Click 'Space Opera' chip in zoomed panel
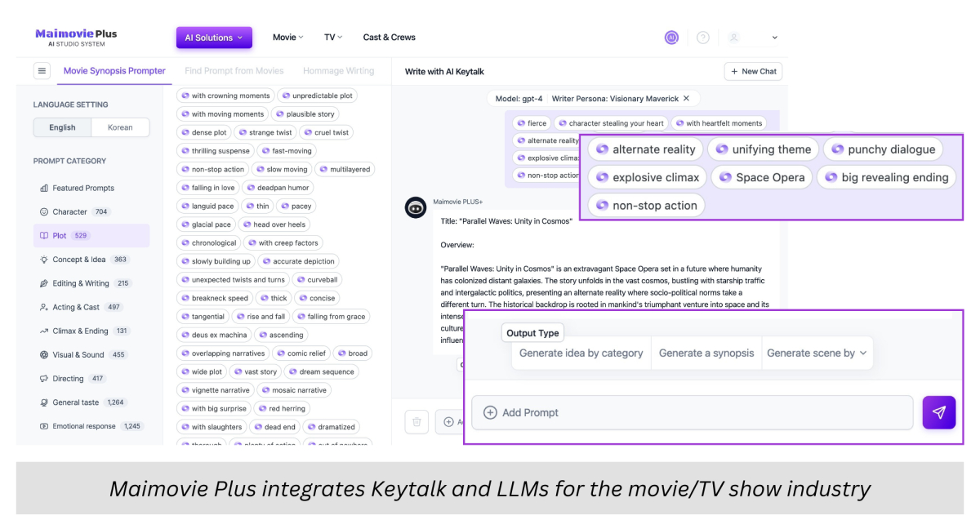Screen dimensions: 980x529 pos(762,177)
